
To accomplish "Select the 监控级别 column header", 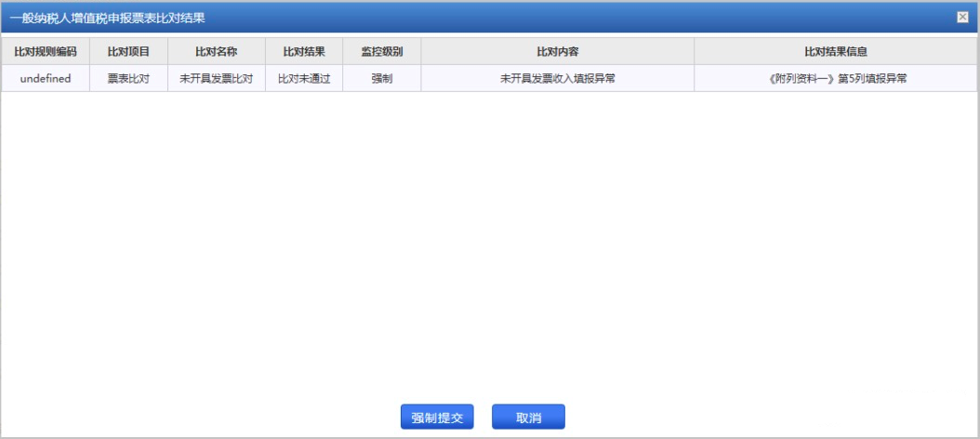I will pyautogui.click(x=382, y=51).
